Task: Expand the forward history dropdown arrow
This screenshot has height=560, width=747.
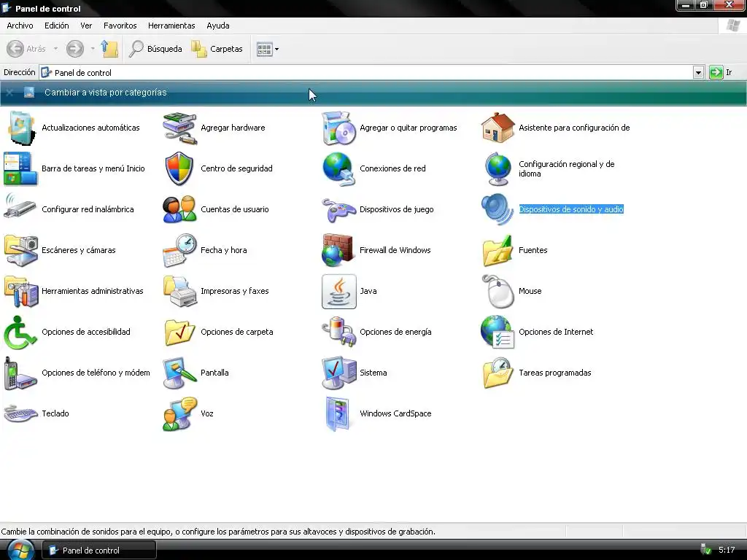Action: [93, 49]
